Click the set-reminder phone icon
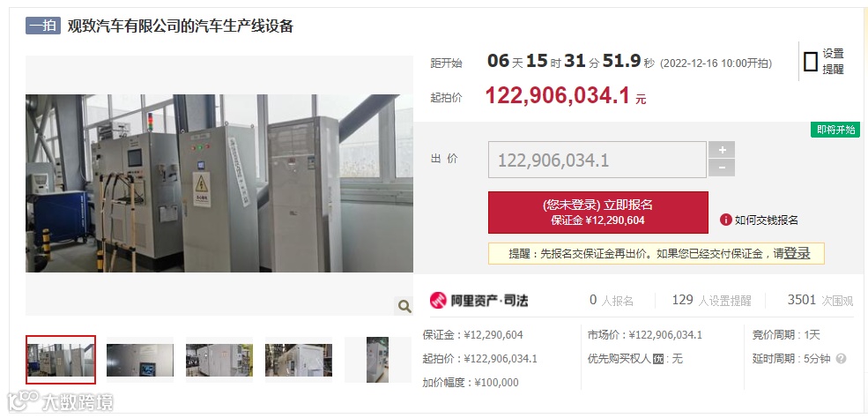Image resolution: width=868 pixels, height=418 pixels. pos(811,62)
